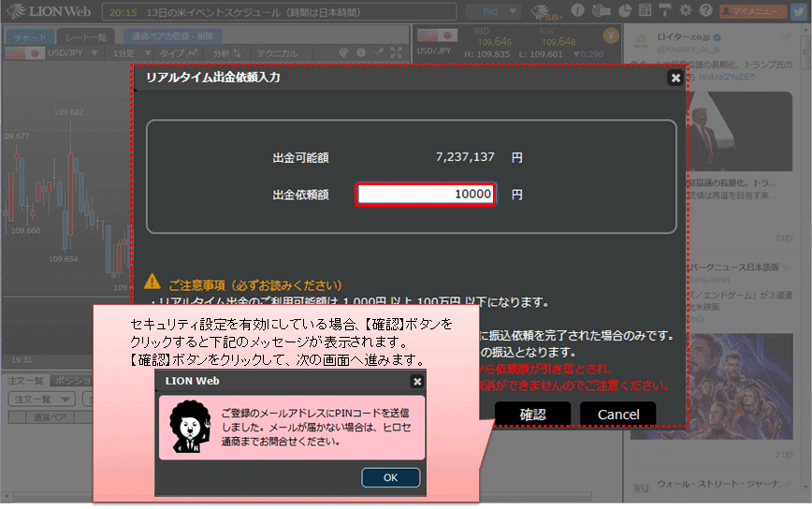Open help via the question mark icon
This screenshot has width=812, height=509.
[x=705, y=11]
